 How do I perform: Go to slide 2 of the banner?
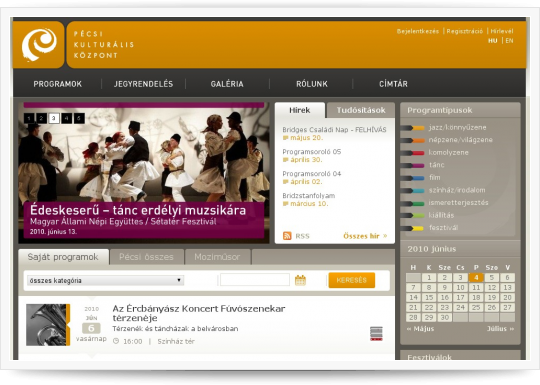(41, 118)
